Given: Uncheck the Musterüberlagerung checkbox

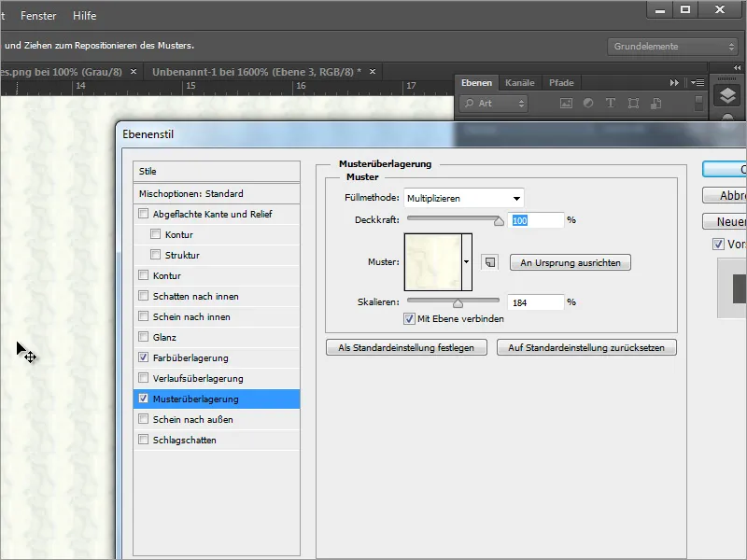Looking at the screenshot, I should (x=144, y=399).
